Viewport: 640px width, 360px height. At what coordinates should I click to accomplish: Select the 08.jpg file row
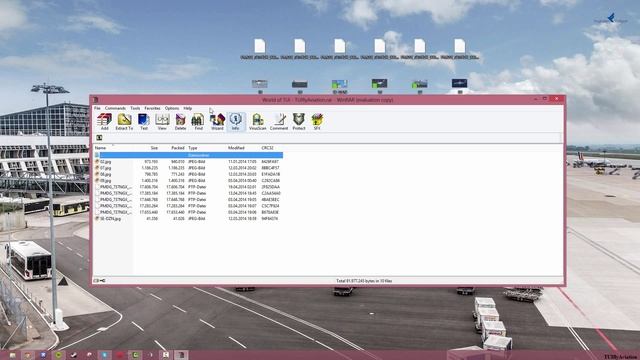[188, 174]
